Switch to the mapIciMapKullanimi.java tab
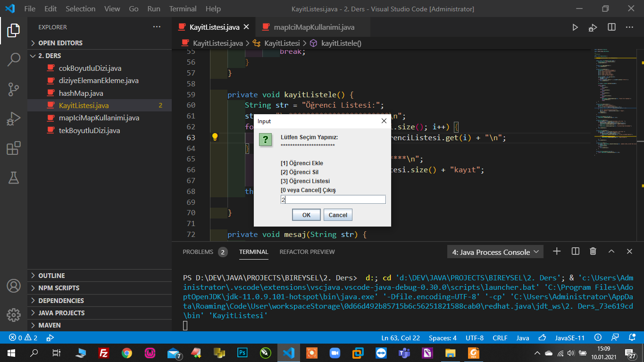 coord(314,27)
